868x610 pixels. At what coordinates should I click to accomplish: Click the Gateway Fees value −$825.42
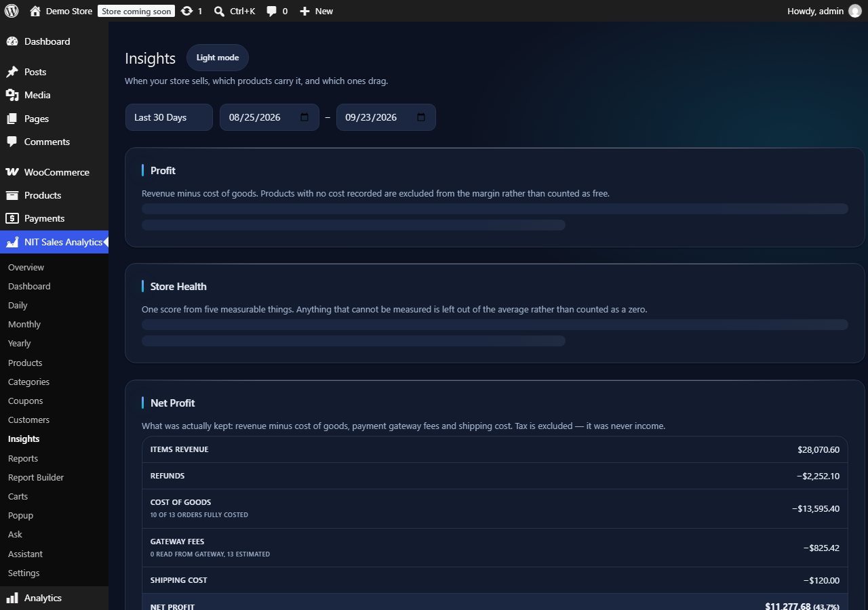pos(821,548)
